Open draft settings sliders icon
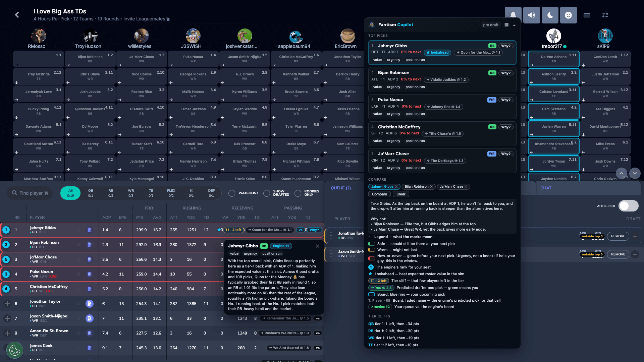Viewport: 644px width, 362px height. pyautogui.click(x=605, y=15)
